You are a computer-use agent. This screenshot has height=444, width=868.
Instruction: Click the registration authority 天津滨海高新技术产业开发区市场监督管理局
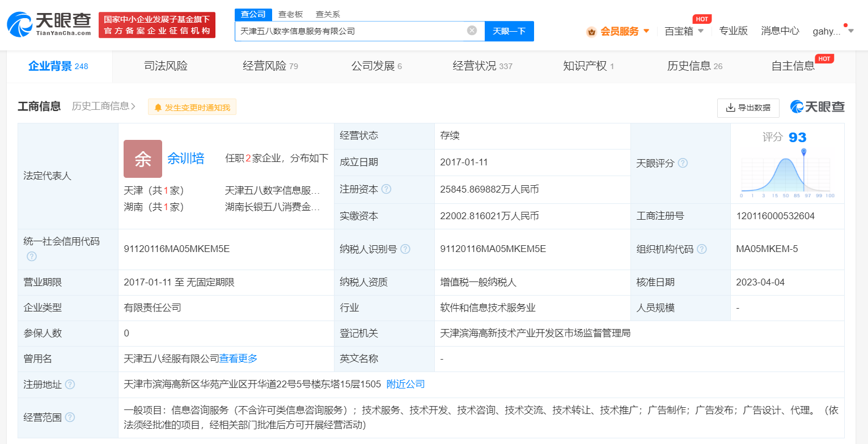[x=535, y=333]
